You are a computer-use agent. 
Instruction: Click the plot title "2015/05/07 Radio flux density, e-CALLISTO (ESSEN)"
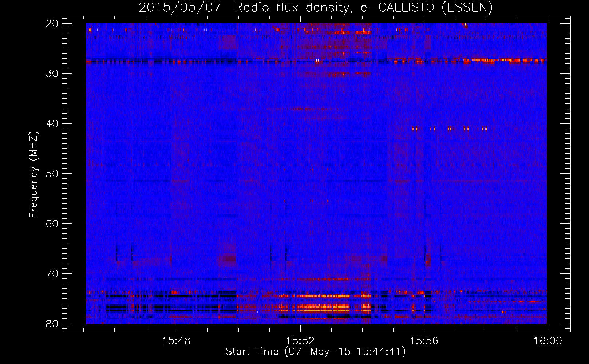coord(316,8)
